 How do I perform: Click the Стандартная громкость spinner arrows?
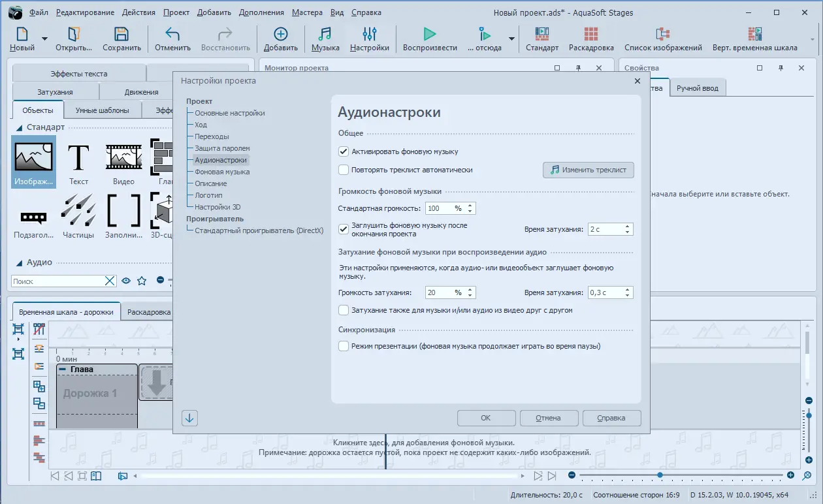click(x=471, y=208)
